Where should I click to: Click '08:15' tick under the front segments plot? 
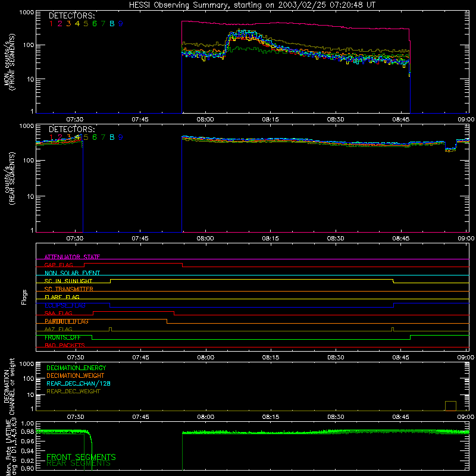[x=270, y=120]
